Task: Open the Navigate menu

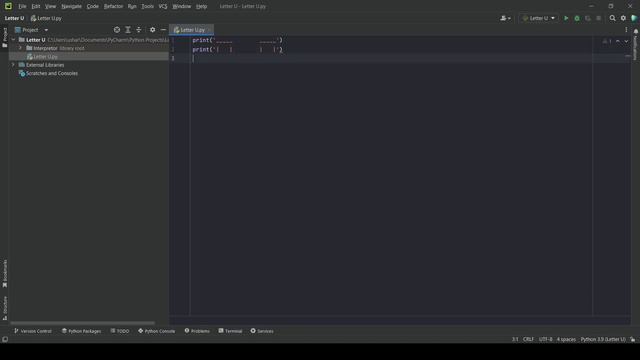Action: click(x=71, y=6)
